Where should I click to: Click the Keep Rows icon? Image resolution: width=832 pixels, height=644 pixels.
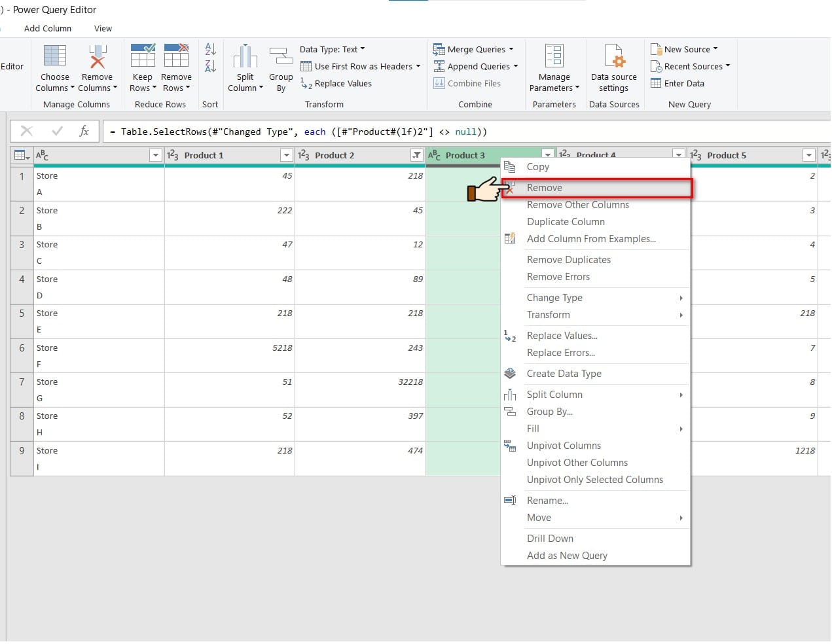click(142, 56)
